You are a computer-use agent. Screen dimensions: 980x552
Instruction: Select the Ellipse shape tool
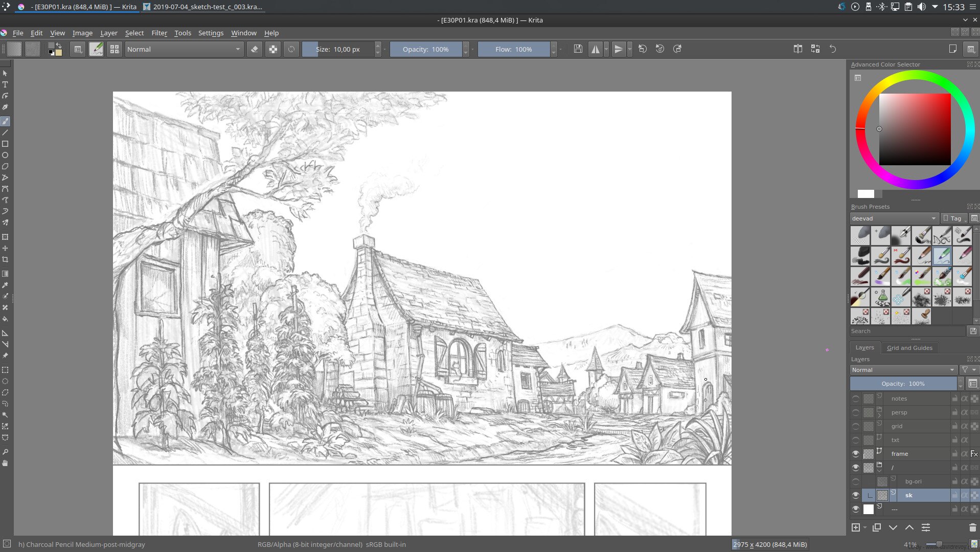tap(5, 155)
